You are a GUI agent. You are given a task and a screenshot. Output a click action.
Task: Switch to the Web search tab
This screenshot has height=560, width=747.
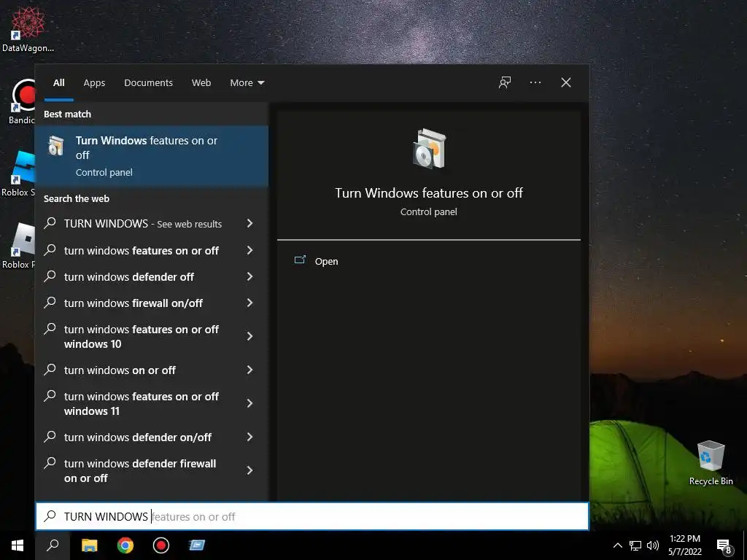point(201,83)
